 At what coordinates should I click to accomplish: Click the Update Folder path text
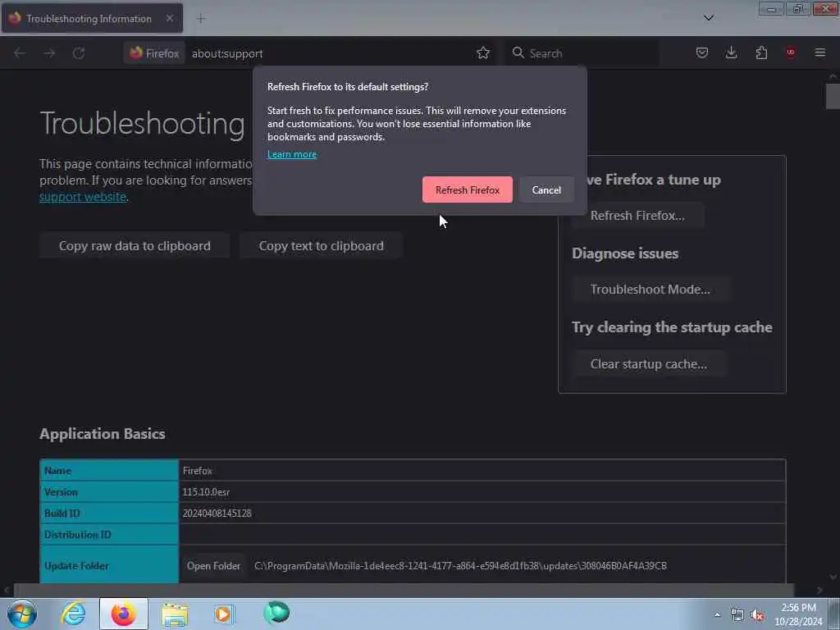coord(460,566)
